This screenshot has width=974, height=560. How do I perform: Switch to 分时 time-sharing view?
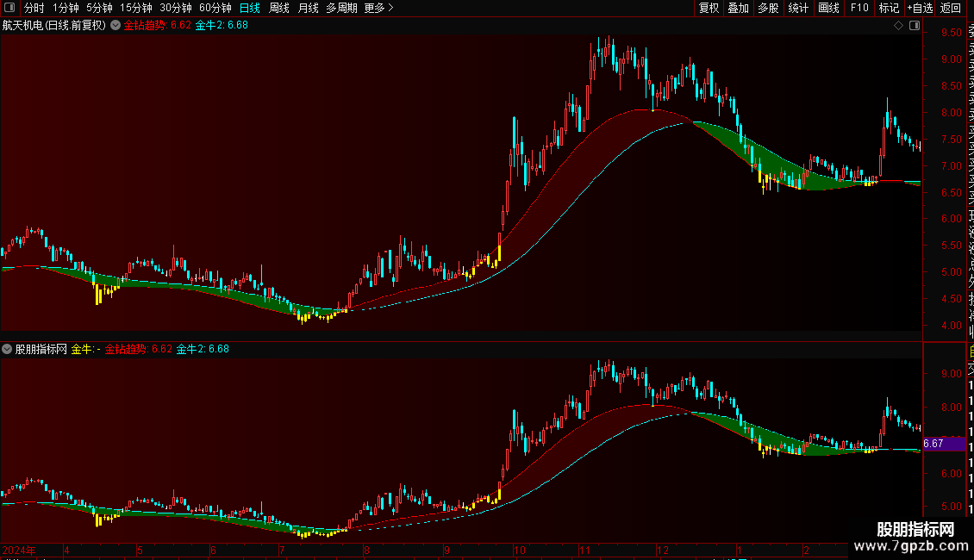coord(34,8)
